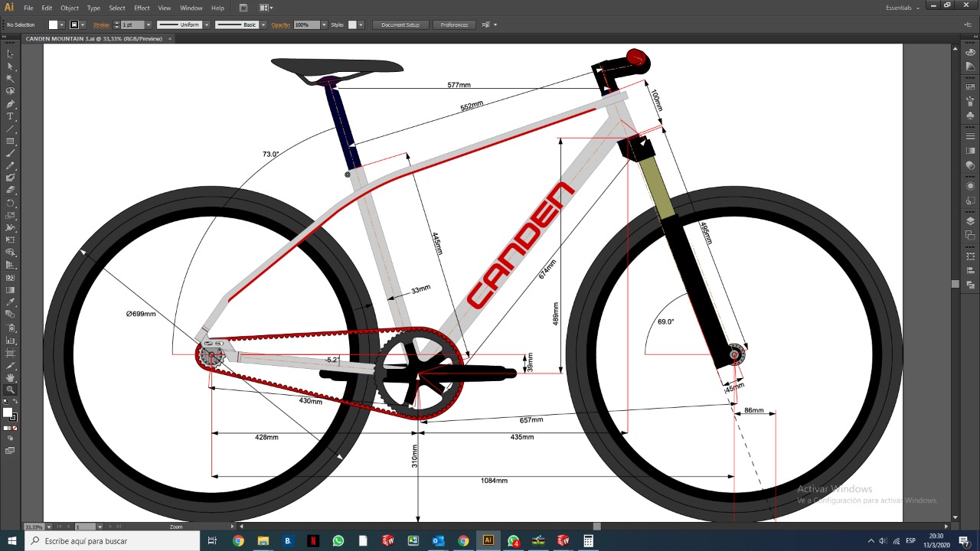Open the Stroke panel icon
980x551 pixels.
click(970, 136)
